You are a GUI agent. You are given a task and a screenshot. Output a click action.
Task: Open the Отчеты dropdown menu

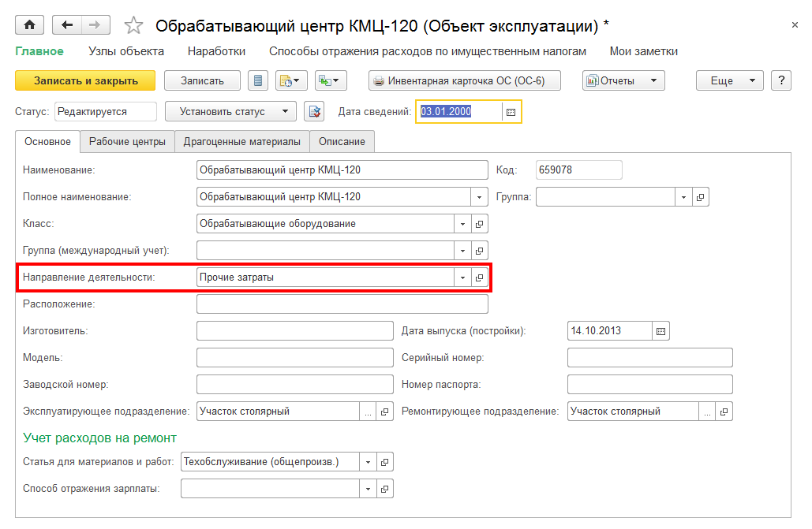point(623,80)
